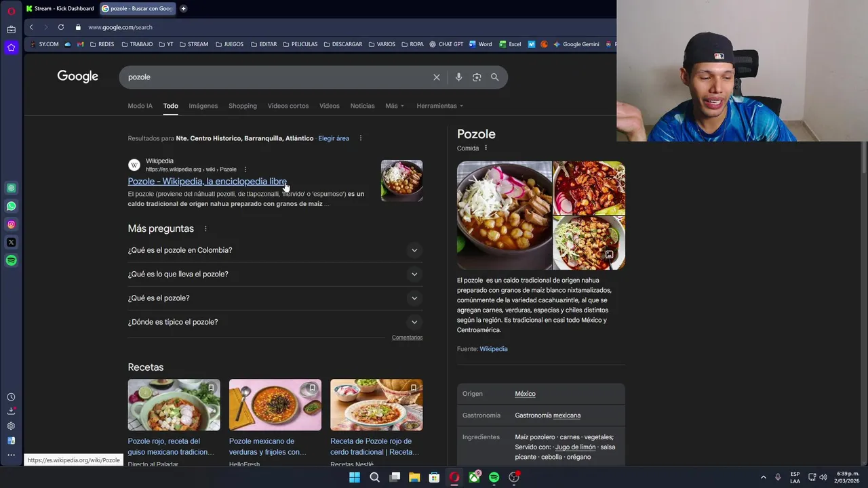Open CHAT GPT bookmark
This screenshot has width=868, height=488.
click(x=446, y=44)
